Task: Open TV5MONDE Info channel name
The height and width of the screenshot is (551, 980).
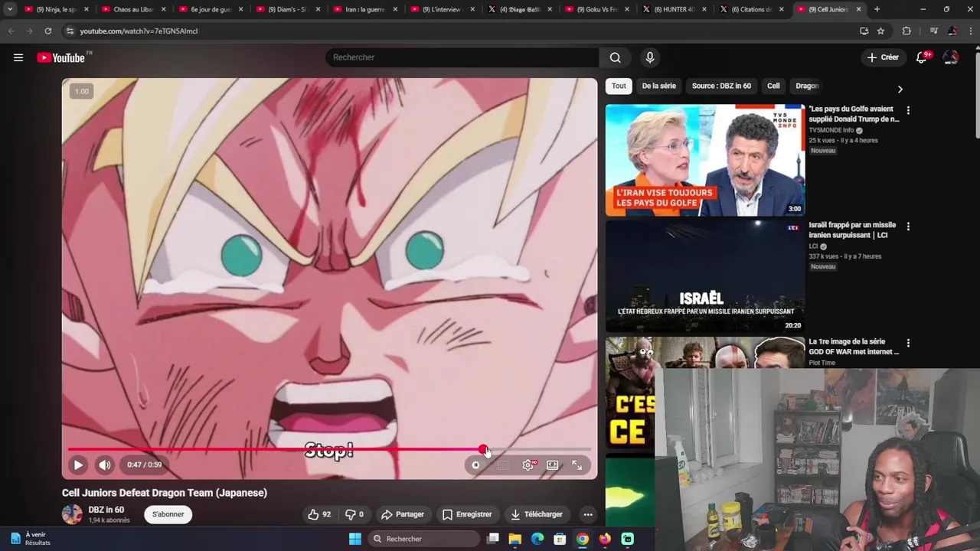Action: point(831,130)
